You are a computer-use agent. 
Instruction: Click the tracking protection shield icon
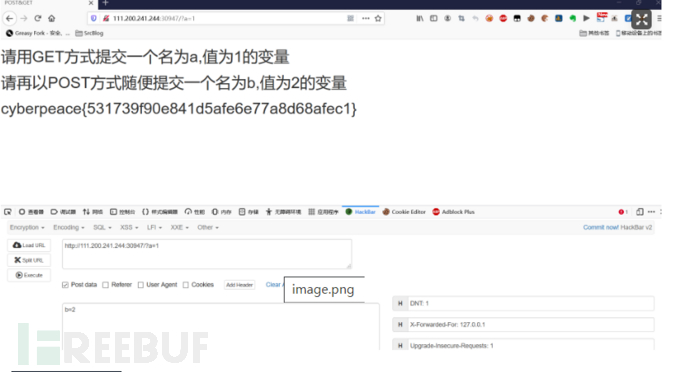[93, 18]
